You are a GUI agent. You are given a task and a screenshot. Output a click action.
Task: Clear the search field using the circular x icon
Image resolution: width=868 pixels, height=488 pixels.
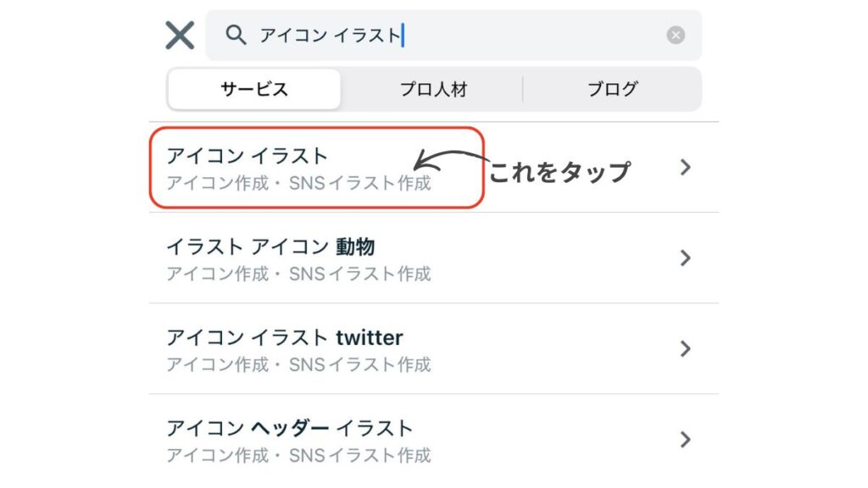(x=676, y=34)
